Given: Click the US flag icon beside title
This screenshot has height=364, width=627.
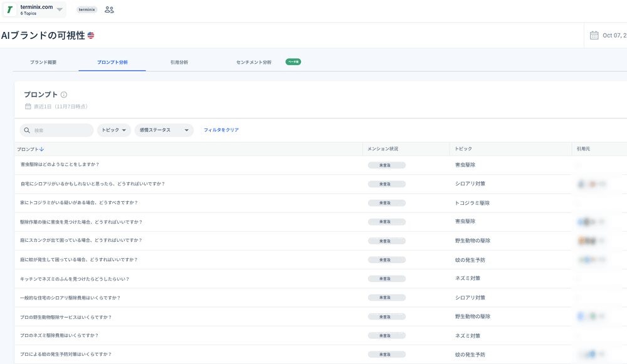Looking at the screenshot, I should [x=91, y=36].
